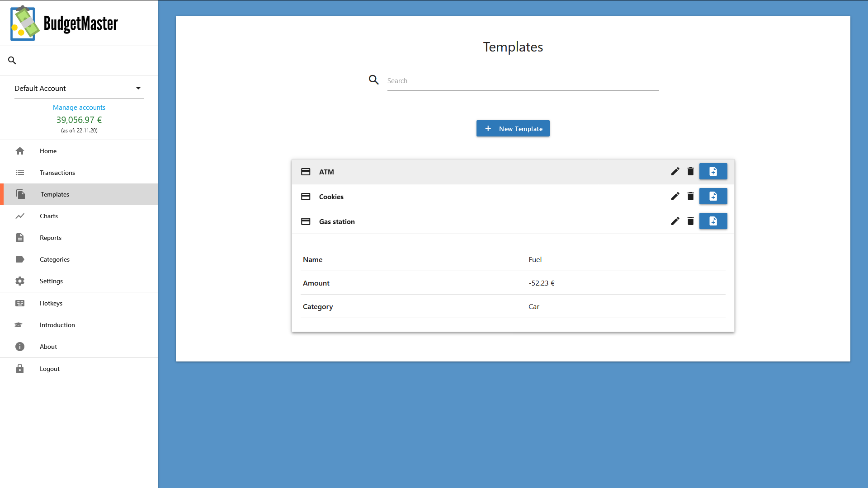The image size is (868, 488).
Task: Click the Reports document icon
Action: click(20, 238)
